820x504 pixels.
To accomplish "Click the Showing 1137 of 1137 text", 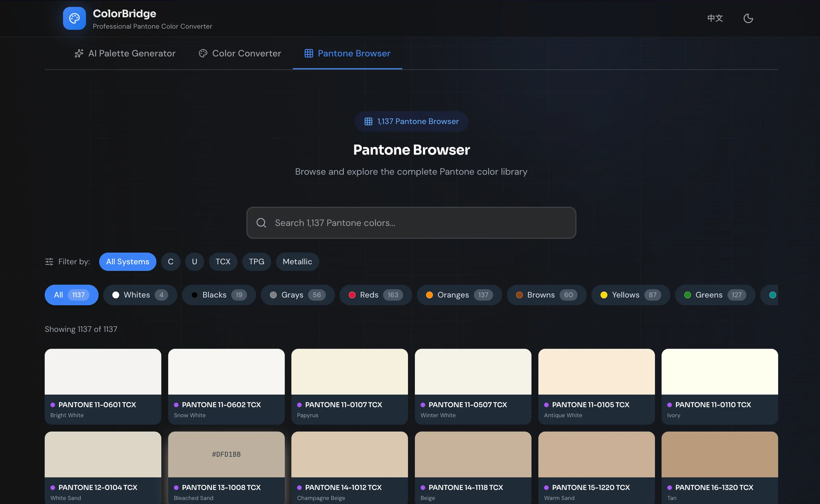I will [81, 329].
